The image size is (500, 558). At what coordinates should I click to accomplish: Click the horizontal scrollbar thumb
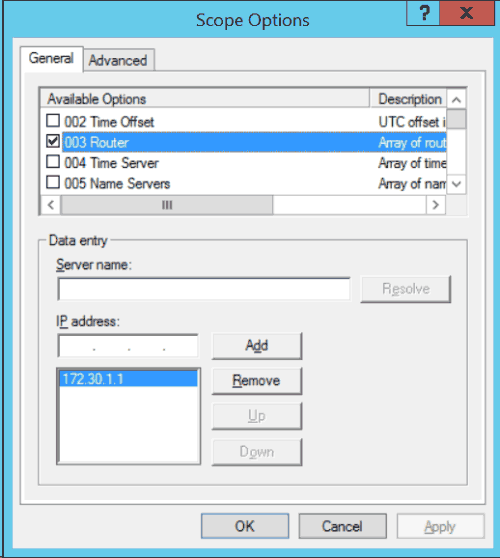point(167,205)
